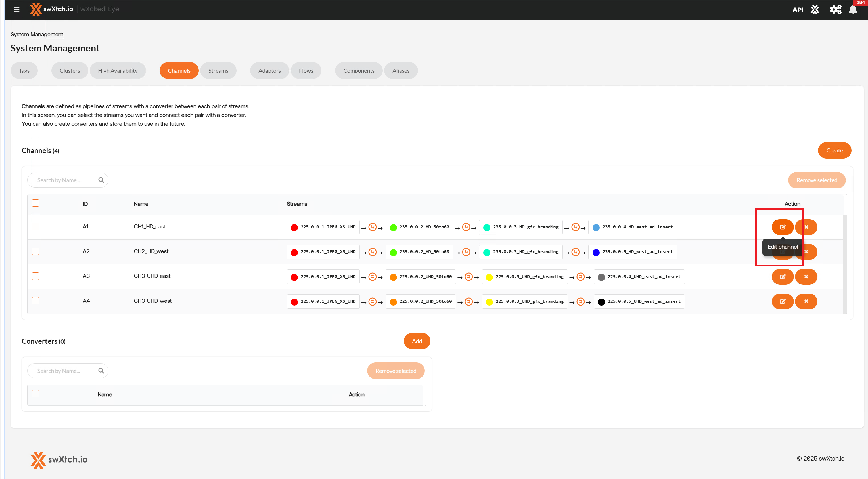Viewport: 868px width, 479px height.
Task: Click the notifications bell icon
Action: click(x=852, y=10)
